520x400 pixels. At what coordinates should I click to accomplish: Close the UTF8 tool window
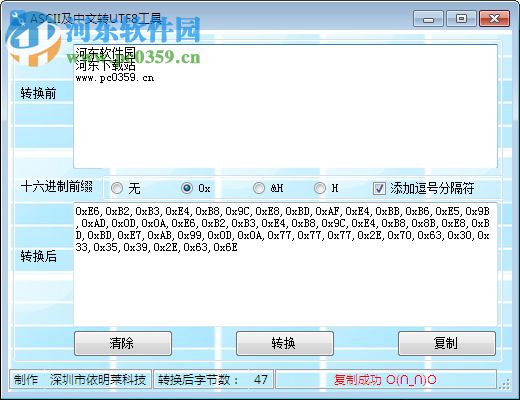coord(494,19)
